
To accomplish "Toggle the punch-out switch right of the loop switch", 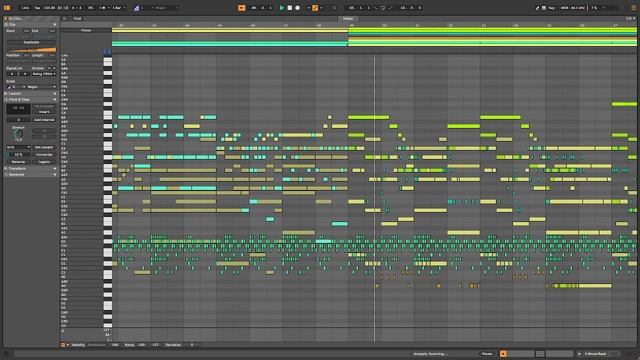I will click(x=390, y=8).
